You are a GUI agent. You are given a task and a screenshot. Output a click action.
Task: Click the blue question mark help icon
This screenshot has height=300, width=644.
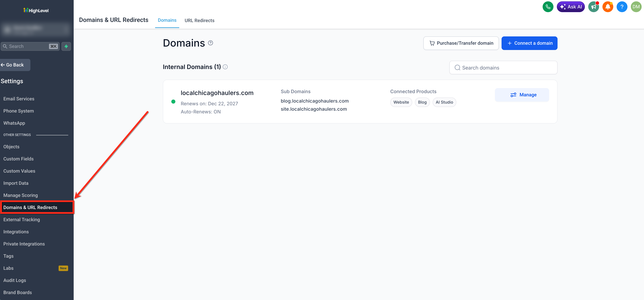pyautogui.click(x=622, y=7)
